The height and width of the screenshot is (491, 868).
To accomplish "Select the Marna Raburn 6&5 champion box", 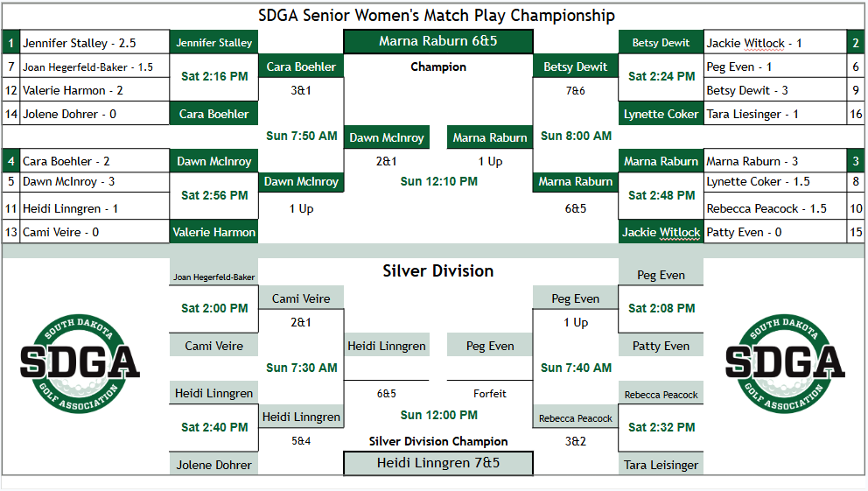I will pos(437,41).
